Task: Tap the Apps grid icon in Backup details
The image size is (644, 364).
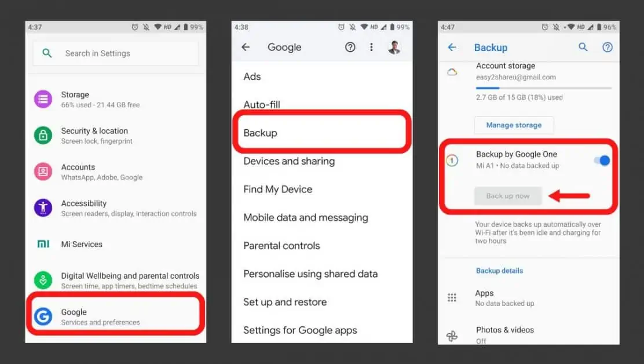Action: pyautogui.click(x=452, y=297)
